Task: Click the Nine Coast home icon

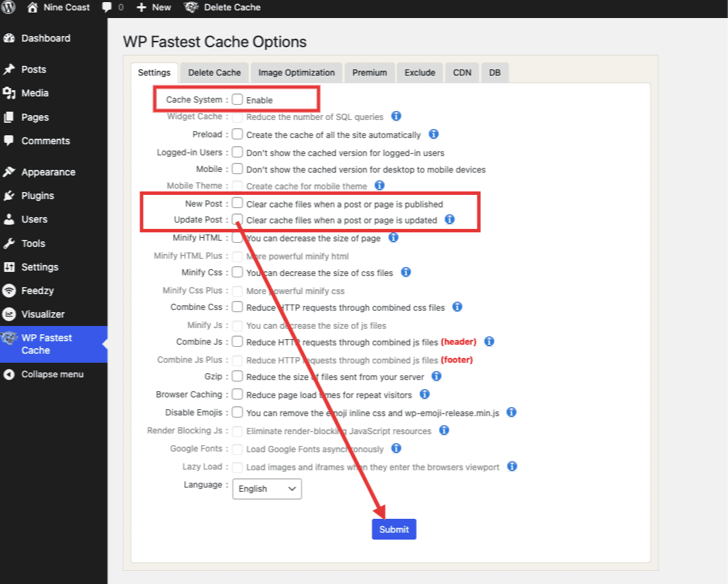Action: (x=33, y=8)
